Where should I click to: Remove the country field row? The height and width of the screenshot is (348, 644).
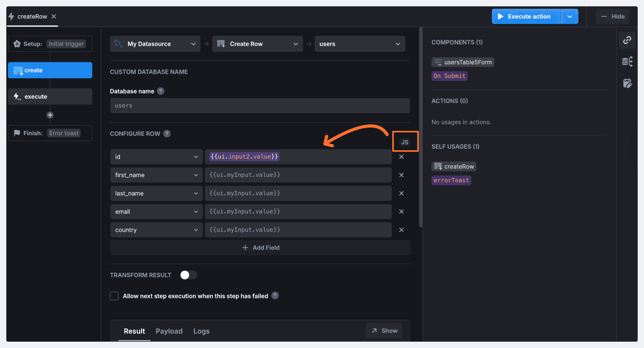click(x=401, y=230)
